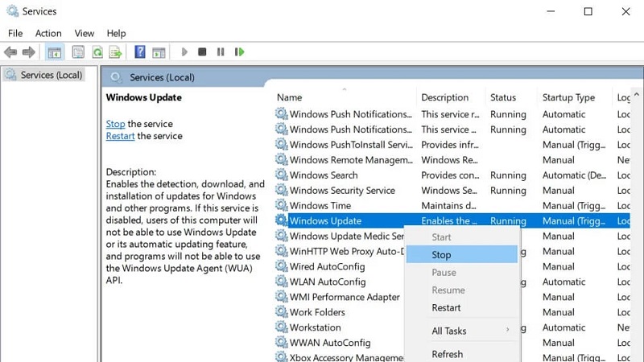Select the Wired AutoConfig row
The width and height of the screenshot is (644, 362).
tap(340, 266)
